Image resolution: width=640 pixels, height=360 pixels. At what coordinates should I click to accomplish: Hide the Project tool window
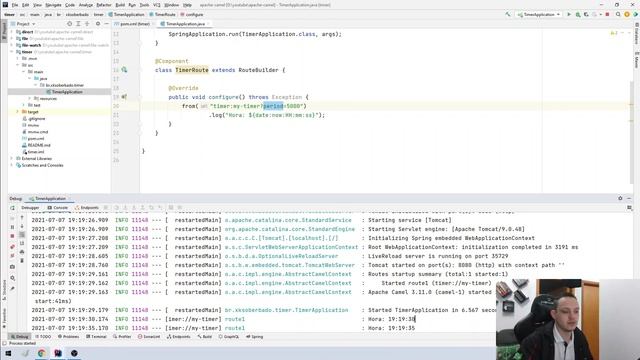106,24
